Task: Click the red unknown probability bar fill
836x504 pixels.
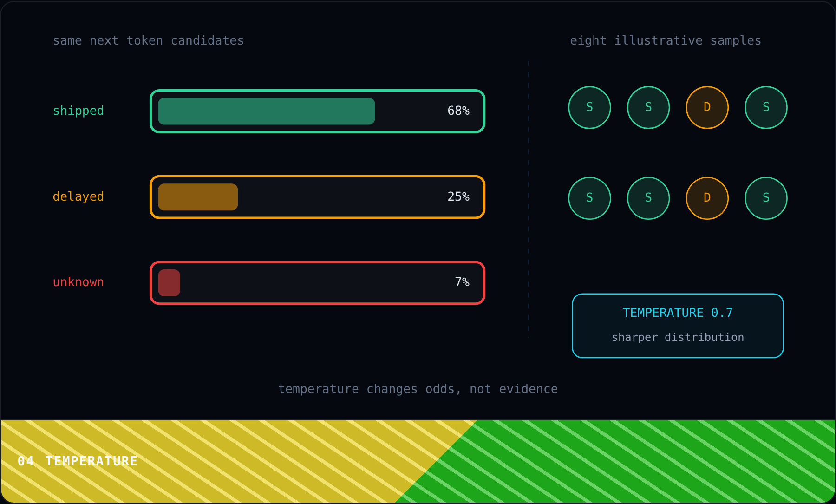Action: (169, 283)
